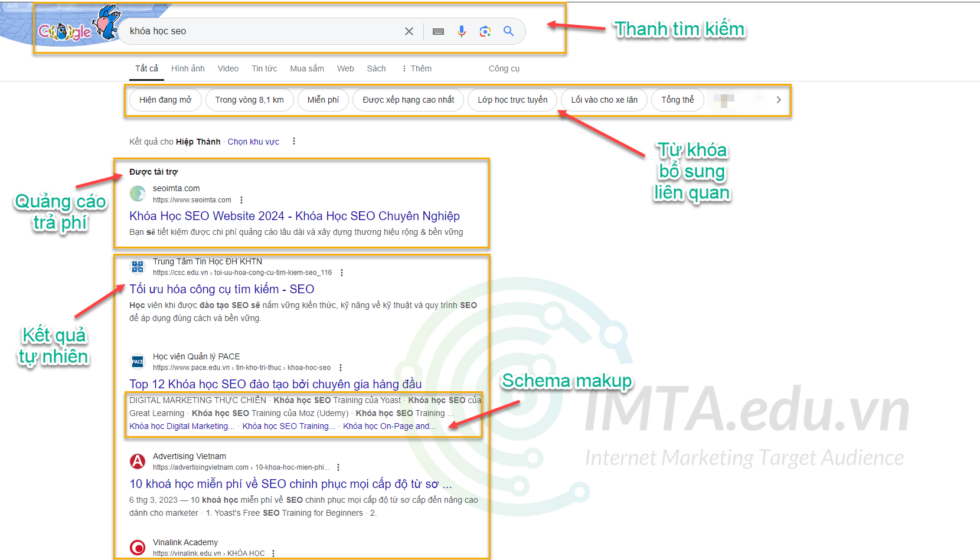Viewport: 980px width, 560px height.
Task: Open the Video results tab
Action: (x=228, y=68)
